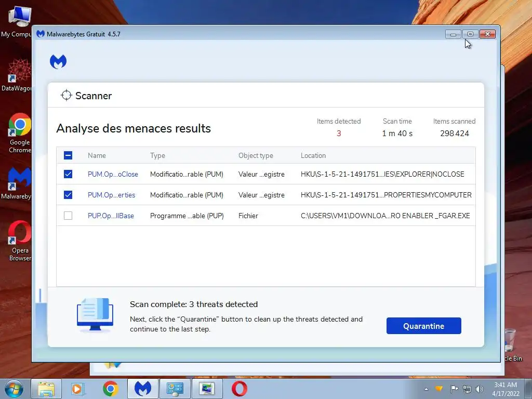Open the PUM.Op...oClose threat link
This screenshot has width=532, height=399.
pyautogui.click(x=113, y=174)
